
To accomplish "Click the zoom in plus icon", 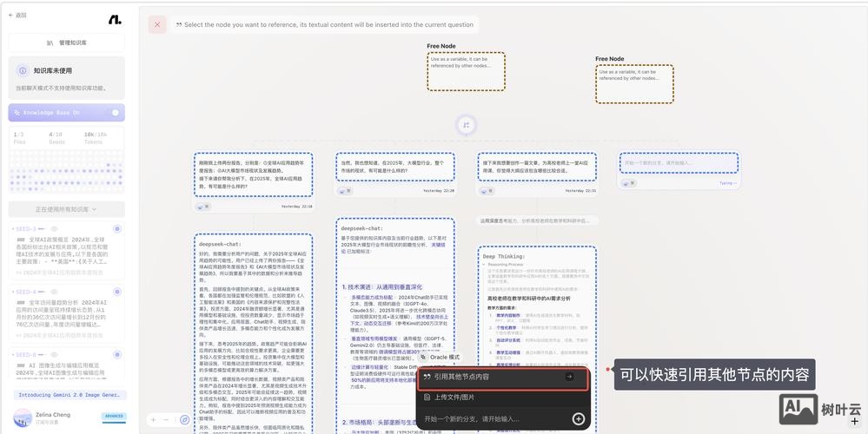I will click(153, 419).
